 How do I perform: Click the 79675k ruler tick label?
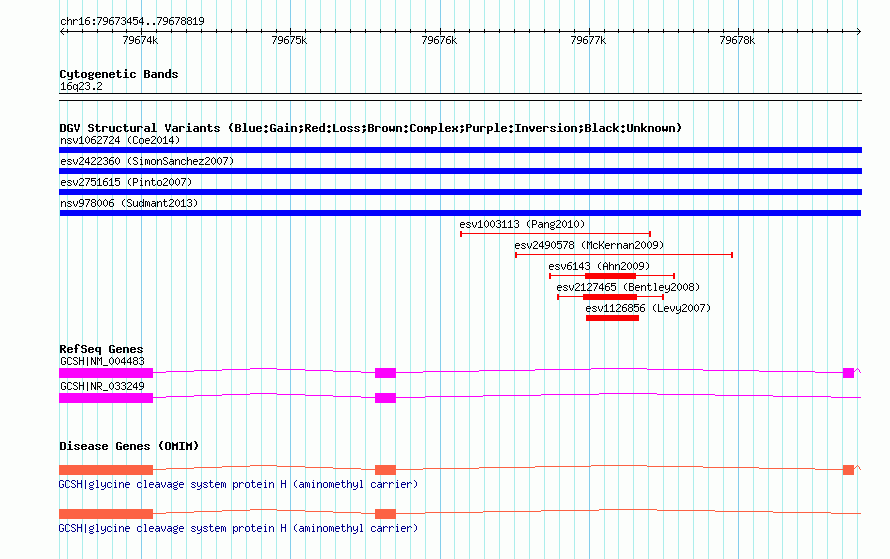point(289,40)
